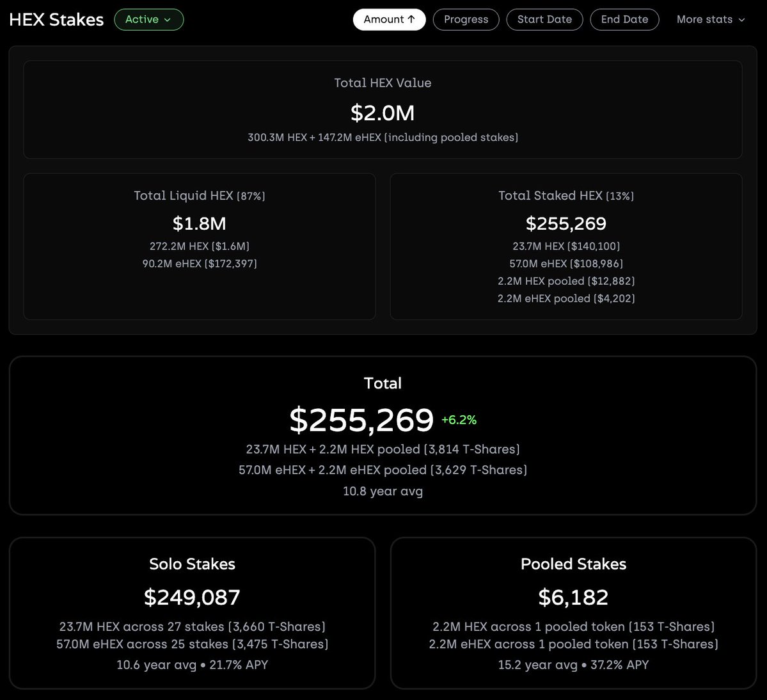Click the 15.2 year avg 37.2% APY line

(573, 665)
